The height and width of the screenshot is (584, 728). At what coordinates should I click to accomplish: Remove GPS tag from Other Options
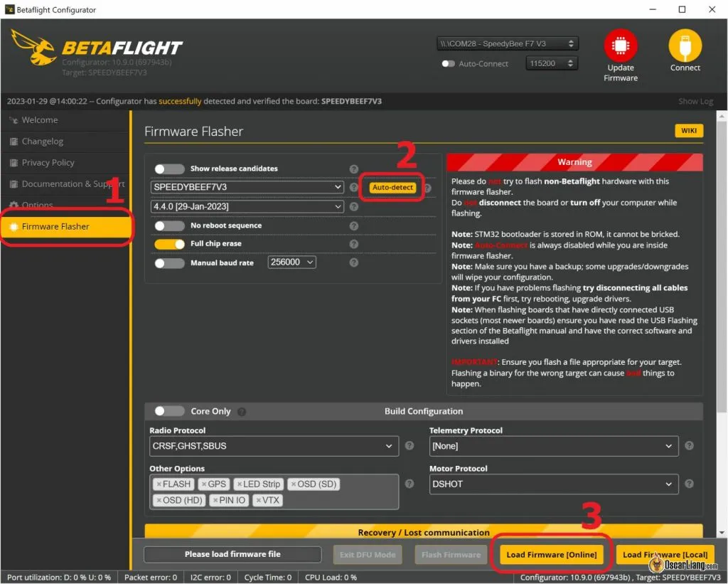point(204,484)
